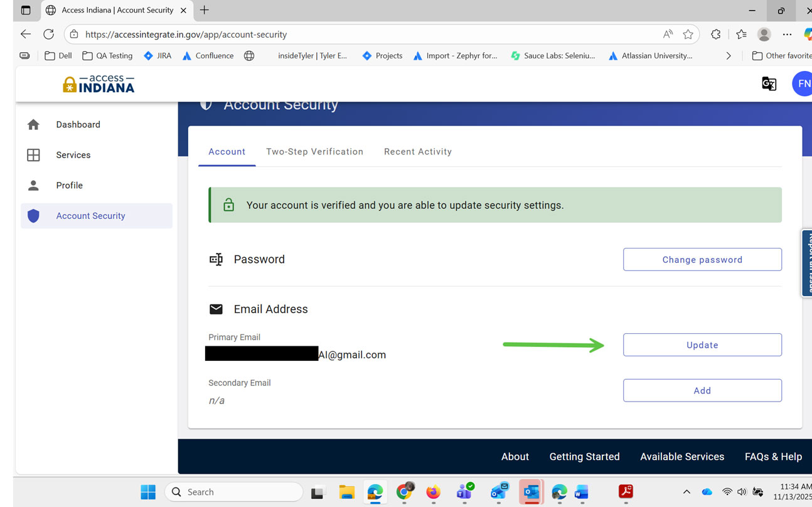Viewport: 812px width, 507px height.
Task: Refresh the page with the reload icon
Action: [x=48, y=35]
